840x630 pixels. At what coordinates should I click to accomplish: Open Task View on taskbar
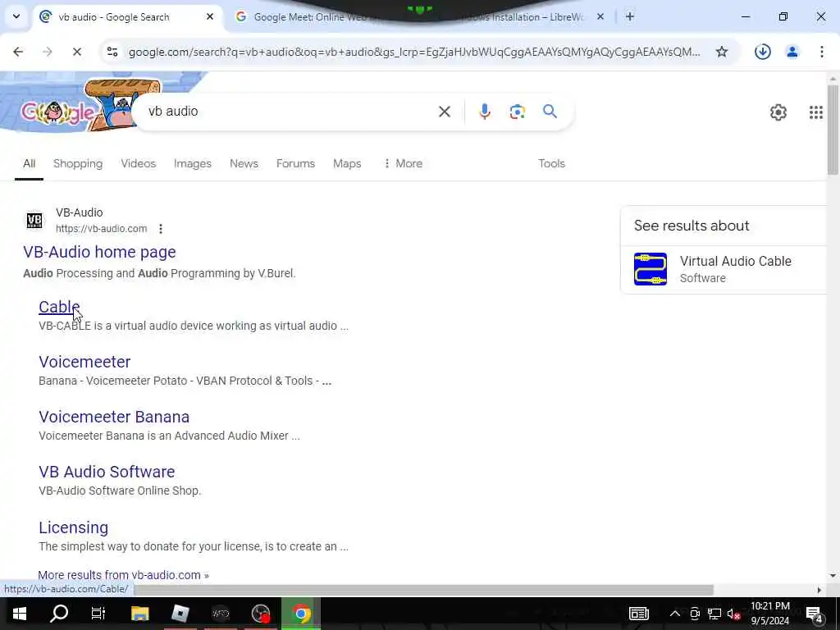(x=98, y=614)
